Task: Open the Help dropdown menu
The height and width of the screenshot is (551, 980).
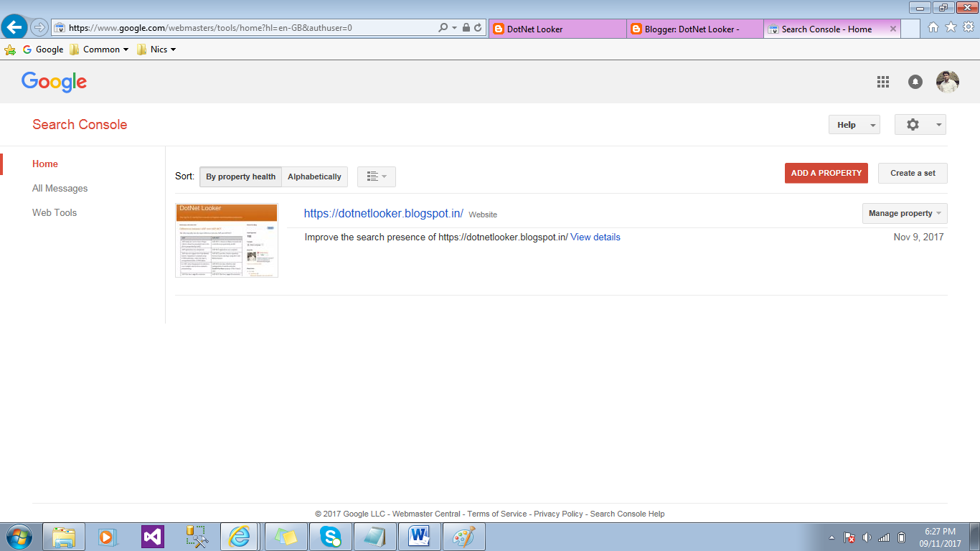Action: [x=854, y=125]
